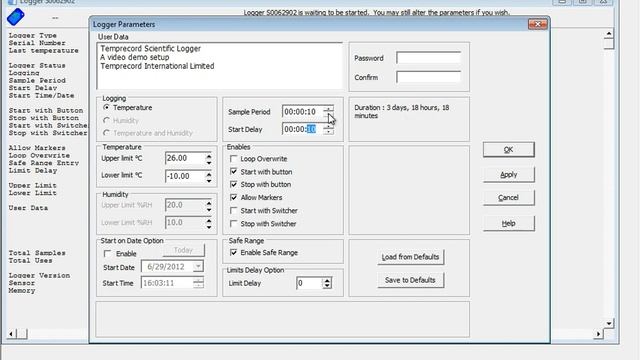The width and height of the screenshot is (640, 360).
Task: Click the Start Delay stepper arrows
Action: tap(328, 129)
